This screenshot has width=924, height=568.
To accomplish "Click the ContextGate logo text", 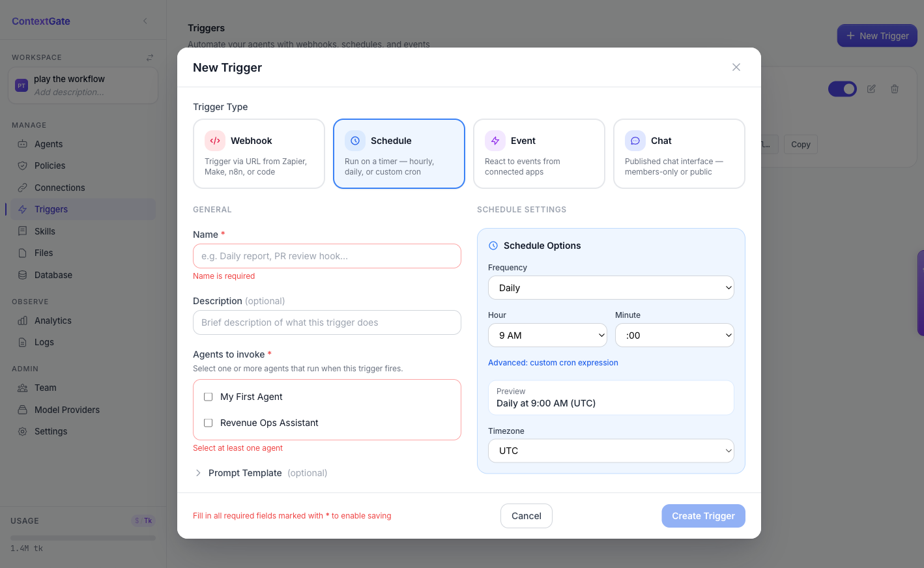I will pyautogui.click(x=41, y=21).
